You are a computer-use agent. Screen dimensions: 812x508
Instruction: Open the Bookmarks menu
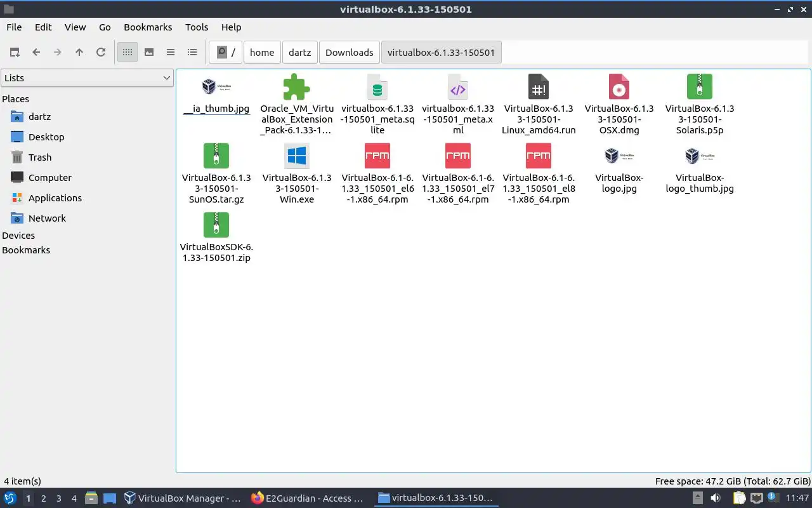pyautogui.click(x=148, y=27)
